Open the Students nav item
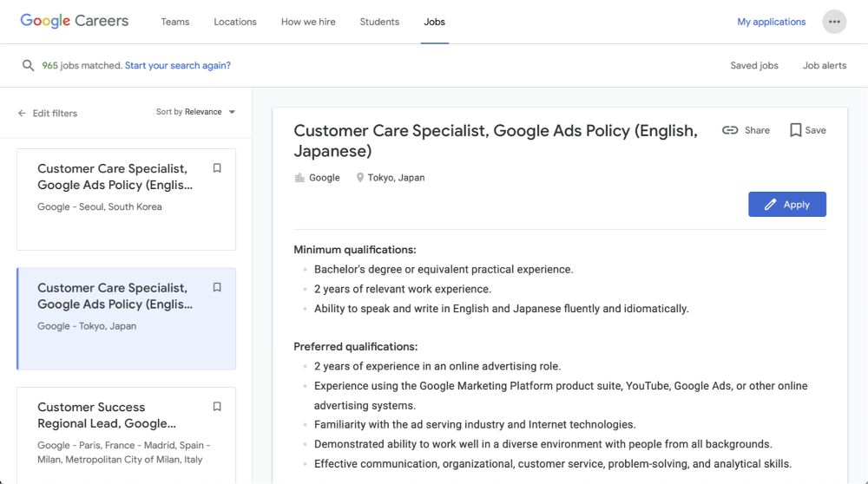This screenshot has width=868, height=484. (x=379, y=22)
